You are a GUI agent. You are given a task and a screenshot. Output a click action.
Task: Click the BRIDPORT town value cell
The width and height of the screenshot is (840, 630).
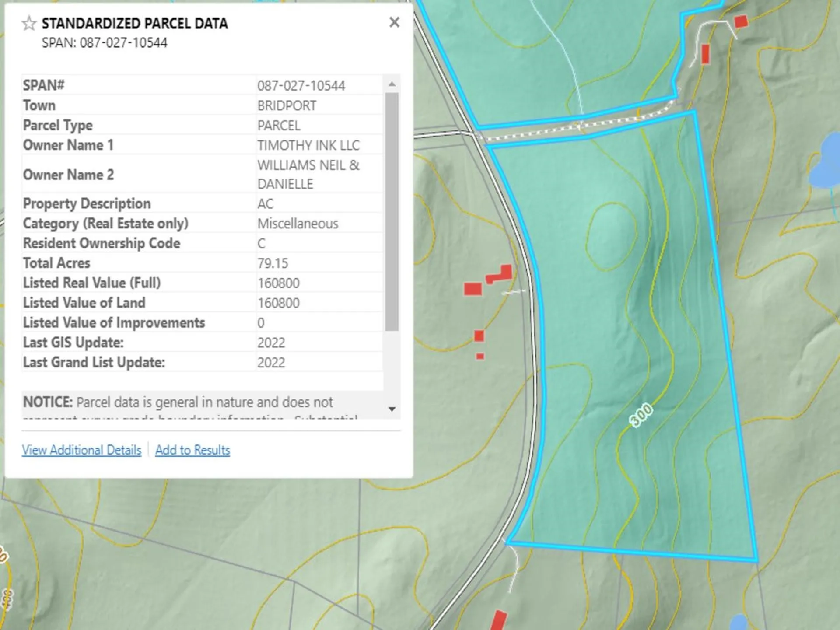click(x=287, y=106)
